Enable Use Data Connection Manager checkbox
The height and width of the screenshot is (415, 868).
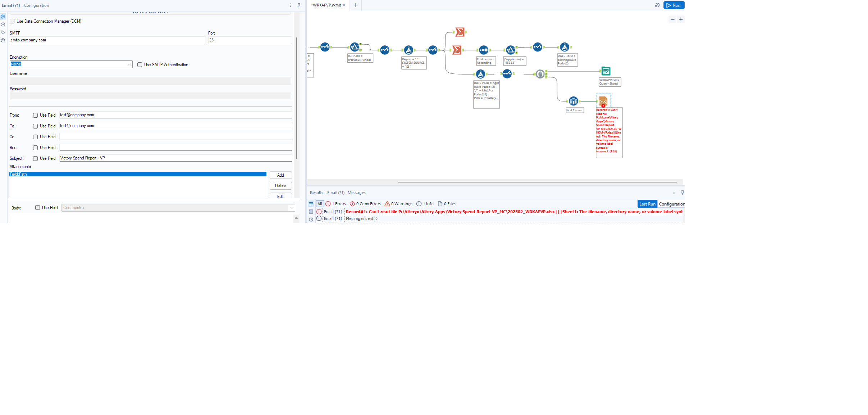click(12, 21)
